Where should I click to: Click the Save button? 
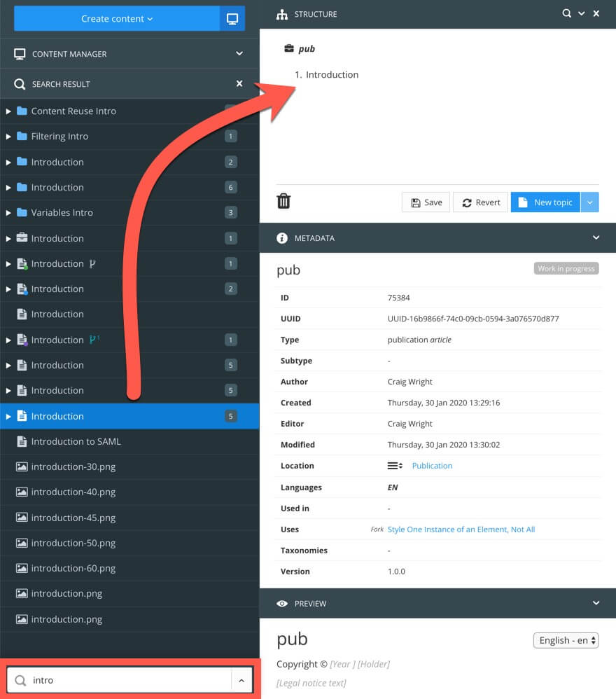425,202
